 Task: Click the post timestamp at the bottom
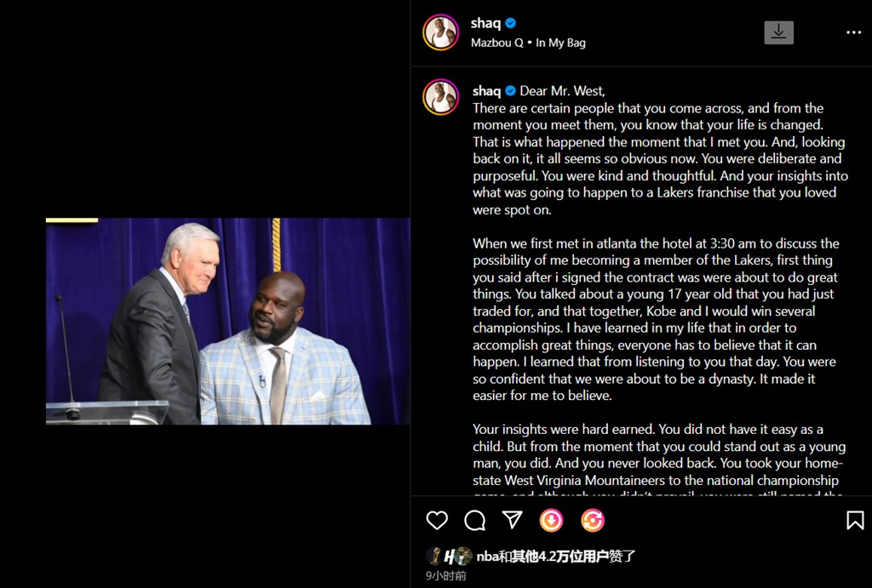point(446,576)
